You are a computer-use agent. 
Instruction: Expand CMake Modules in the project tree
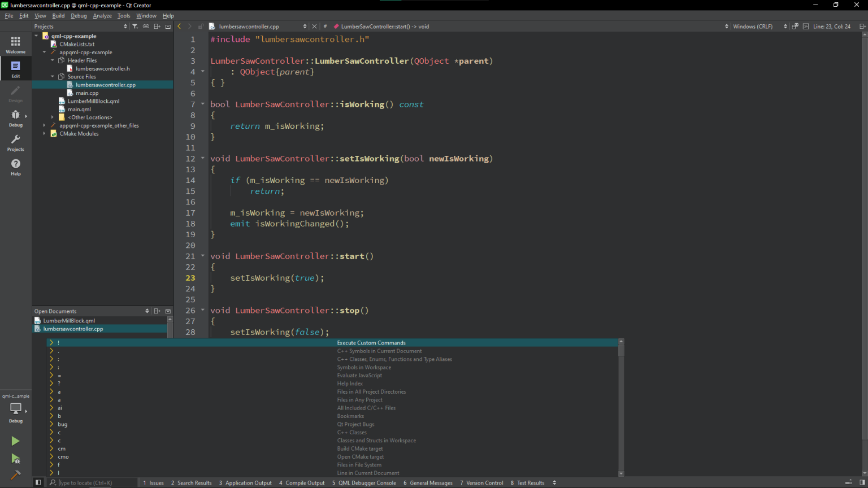(44, 133)
